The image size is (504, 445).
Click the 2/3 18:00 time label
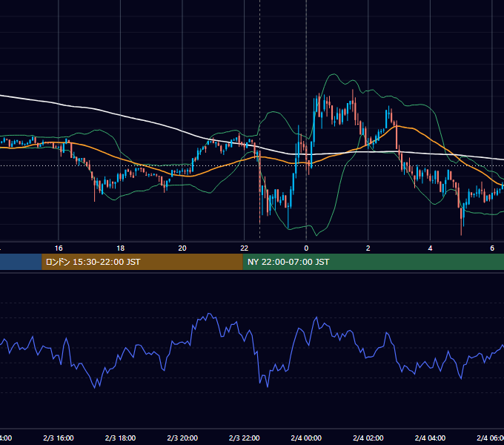(x=121, y=438)
